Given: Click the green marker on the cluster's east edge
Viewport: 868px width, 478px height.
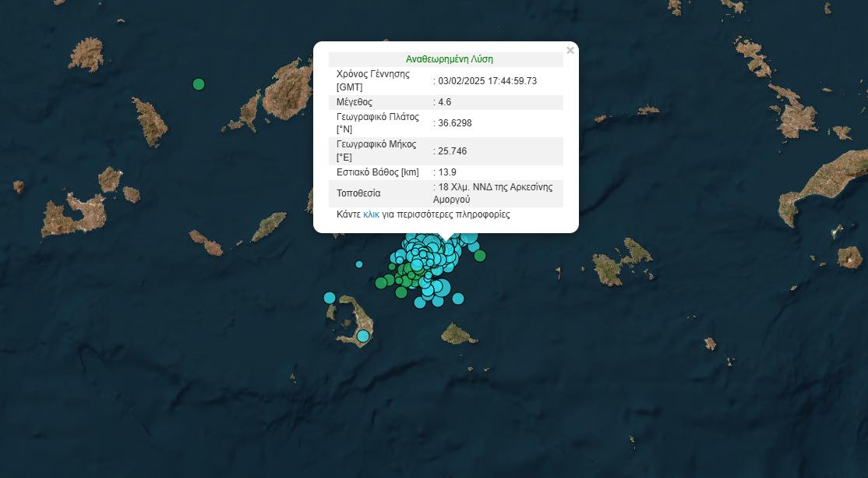Looking at the screenshot, I should [480, 256].
